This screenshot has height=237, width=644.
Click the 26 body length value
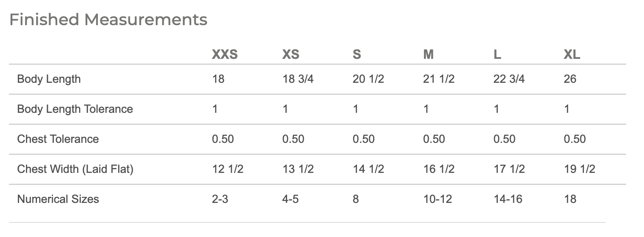(x=570, y=79)
